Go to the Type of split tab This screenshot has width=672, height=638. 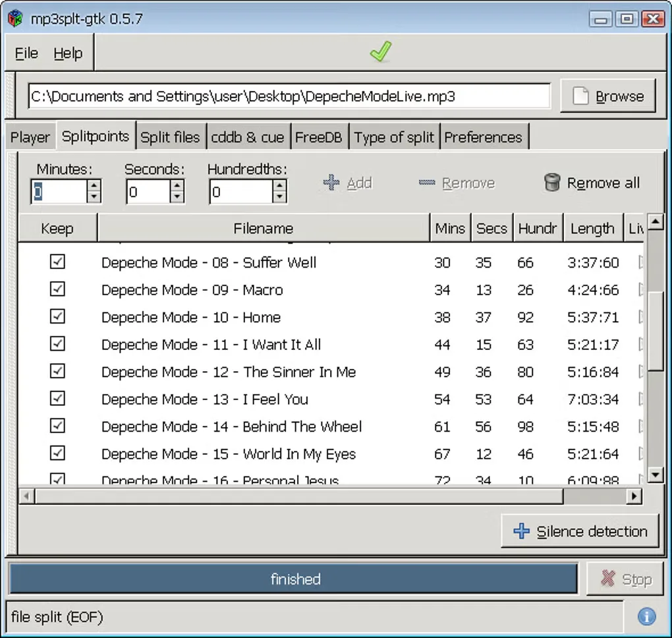click(x=394, y=137)
